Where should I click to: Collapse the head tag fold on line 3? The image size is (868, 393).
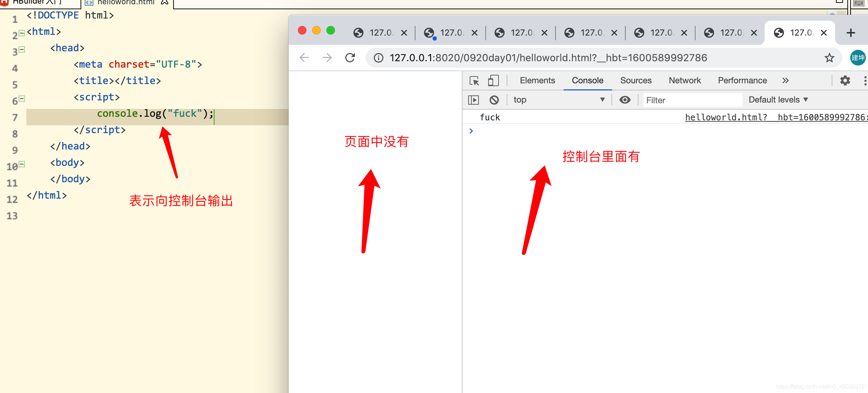(x=22, y=49)
